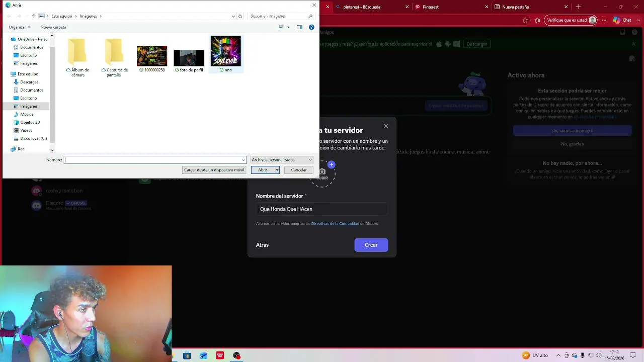
Task: Expand the Nombre field history dropdown
Action: 244,160
